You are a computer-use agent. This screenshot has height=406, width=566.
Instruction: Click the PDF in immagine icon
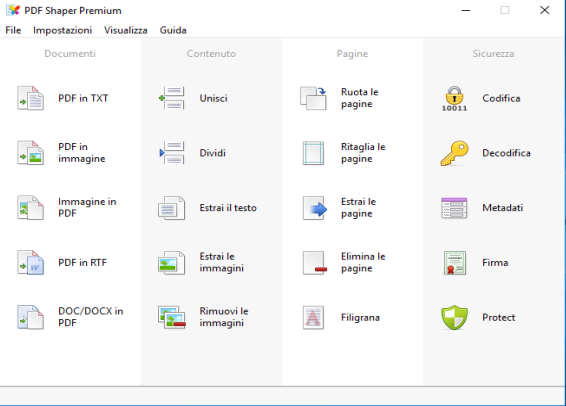tap(31, 153)
